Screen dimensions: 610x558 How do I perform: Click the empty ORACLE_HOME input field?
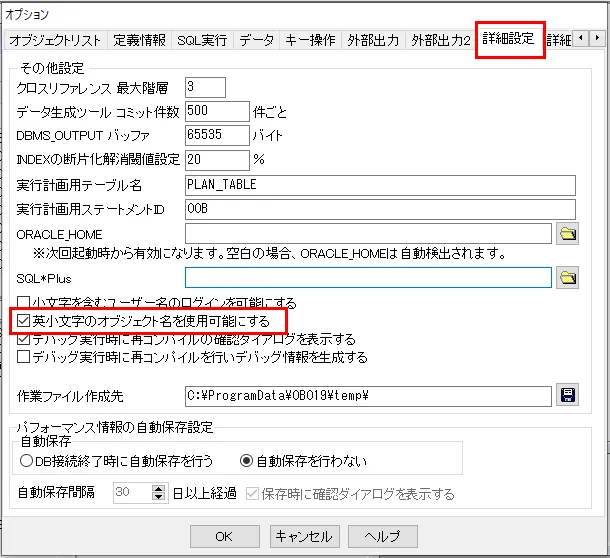(x=368, y=233)
